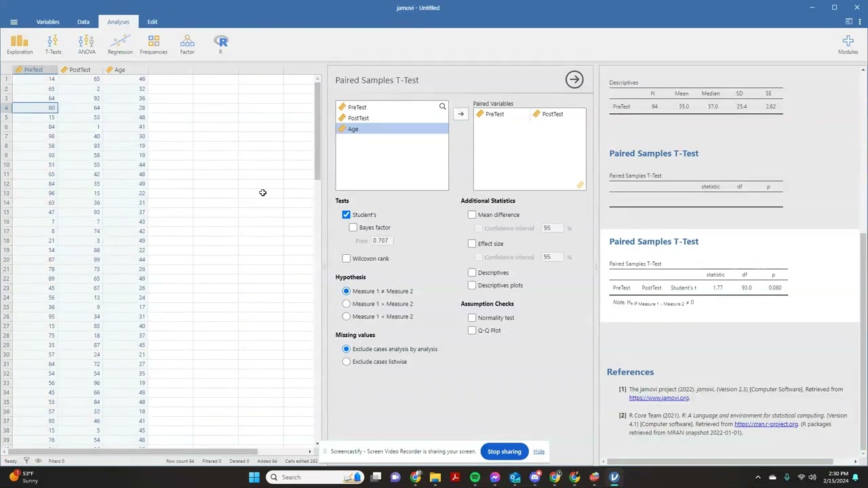Choose Exclude cases listwise option
The image size is (868, 488).
pyautogui.click(x=346, y=362)
